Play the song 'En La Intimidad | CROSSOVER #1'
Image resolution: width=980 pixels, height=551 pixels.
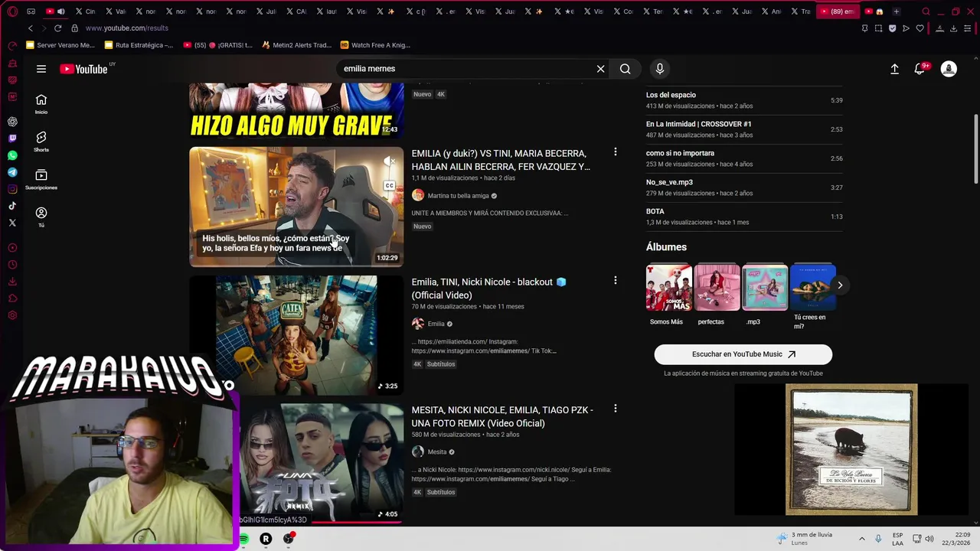point(744,129)
